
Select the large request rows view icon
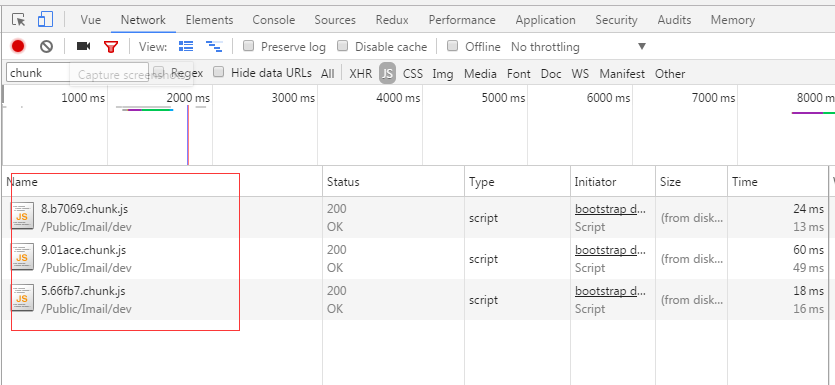(x=186, y=46)
